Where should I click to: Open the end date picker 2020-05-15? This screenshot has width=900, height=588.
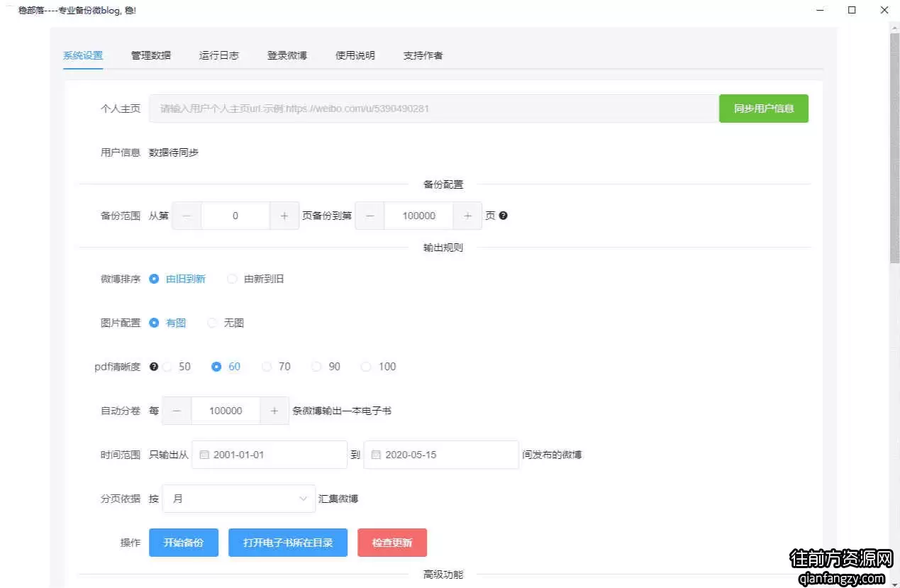(441, 455)
